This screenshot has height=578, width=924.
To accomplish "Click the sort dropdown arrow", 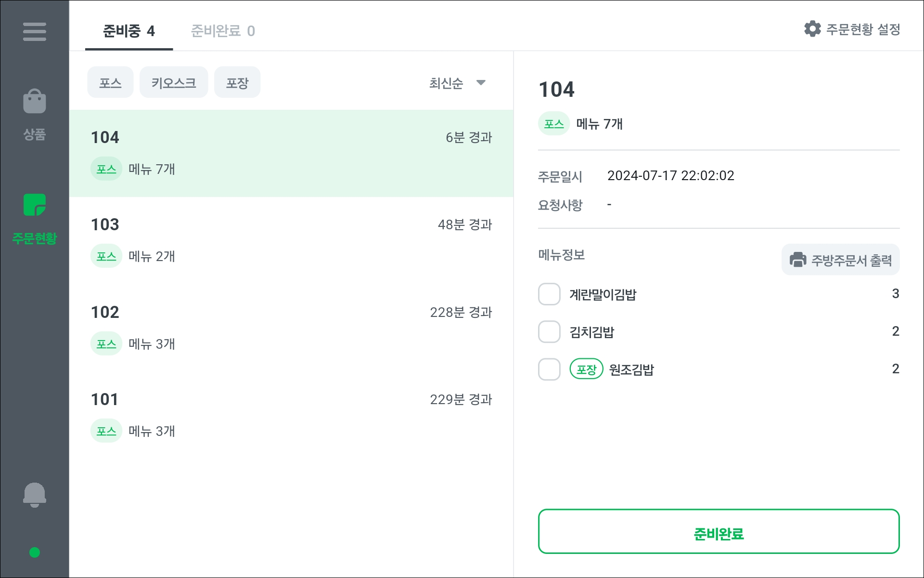I will click(x=481, y=83).
